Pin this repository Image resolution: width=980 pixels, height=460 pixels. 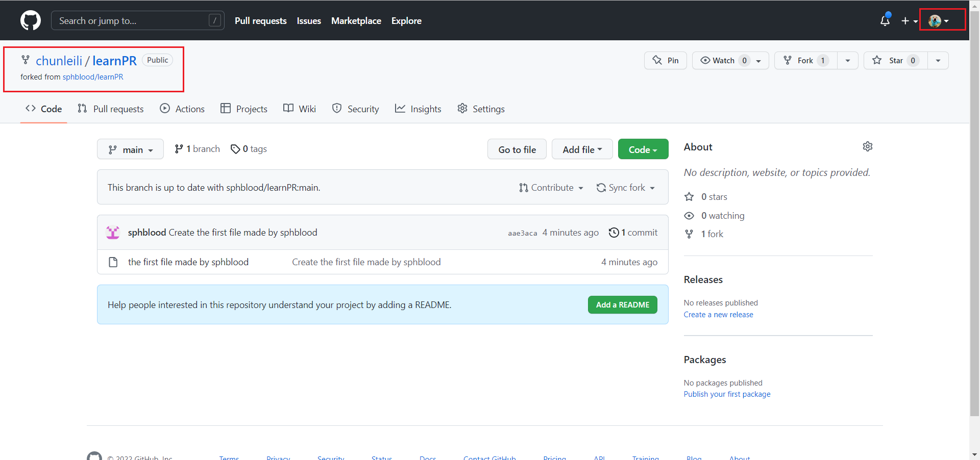point(666,60)
